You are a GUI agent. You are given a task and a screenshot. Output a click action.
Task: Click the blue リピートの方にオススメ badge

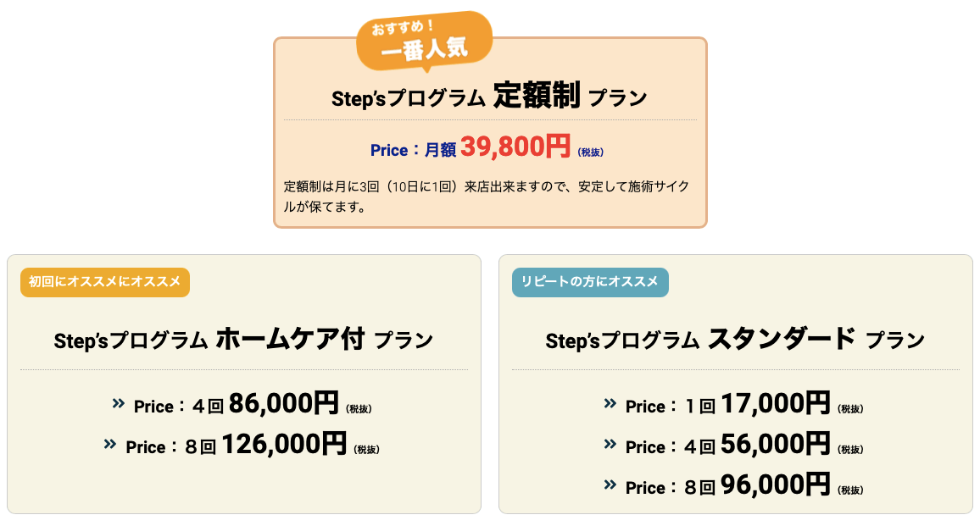pos(590,282)
